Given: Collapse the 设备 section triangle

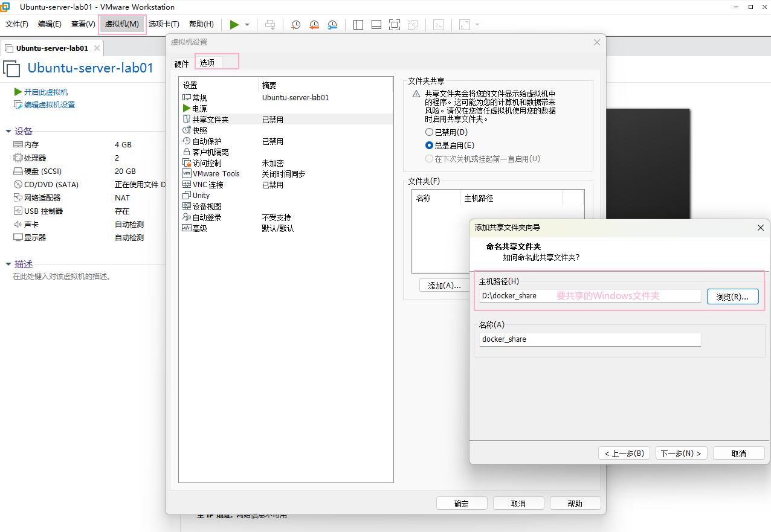Looking at the screenshot, I should [8, 131].
